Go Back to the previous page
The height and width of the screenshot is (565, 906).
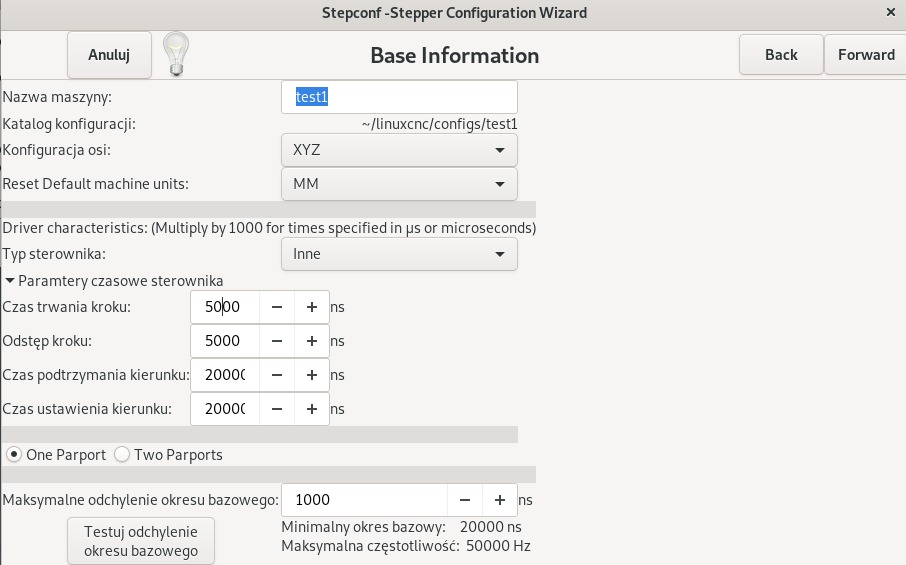click(x=781, y=55)
